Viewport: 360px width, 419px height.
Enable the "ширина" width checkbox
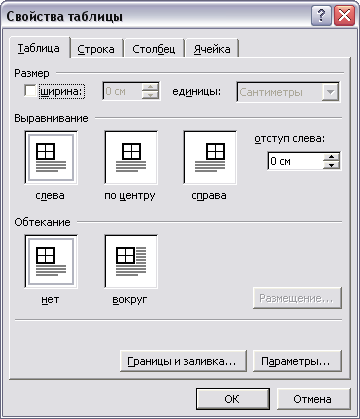(30, 91)
